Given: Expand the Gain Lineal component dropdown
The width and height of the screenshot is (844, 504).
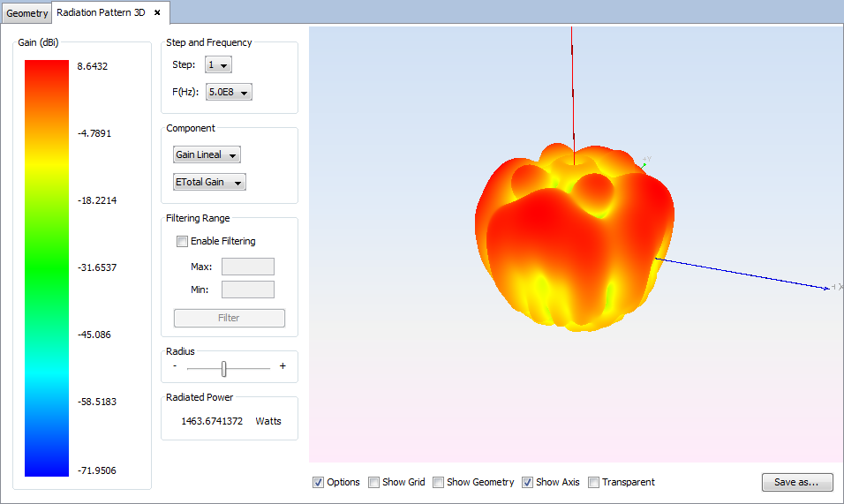Looking at the screenshot, I should 207,155.
